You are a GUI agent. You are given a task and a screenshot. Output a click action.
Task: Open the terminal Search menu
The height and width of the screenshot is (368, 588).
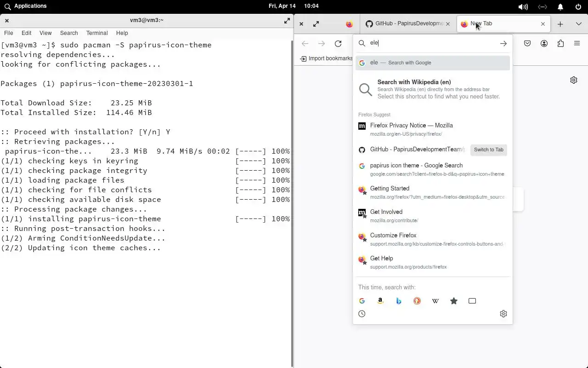[69, 33]
